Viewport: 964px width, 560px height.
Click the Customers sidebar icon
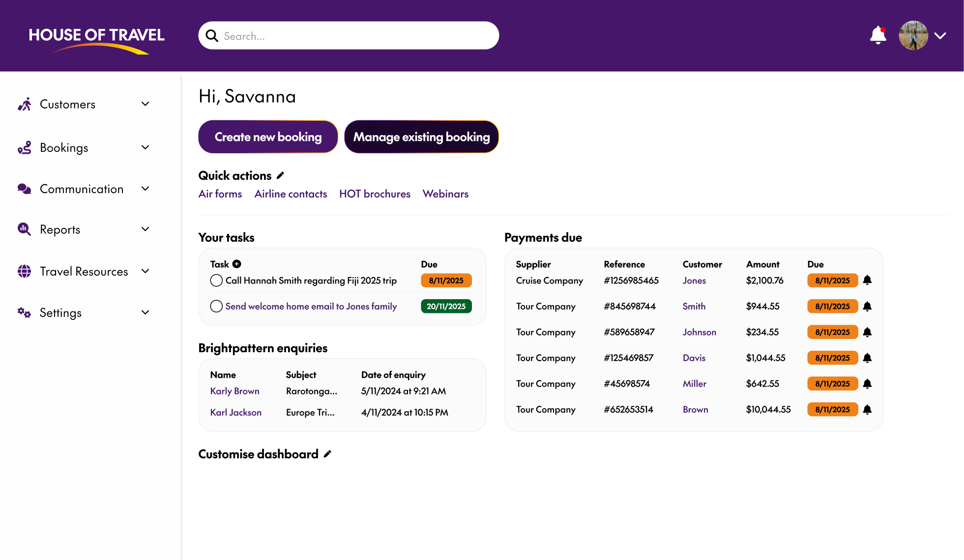(25, 104)
